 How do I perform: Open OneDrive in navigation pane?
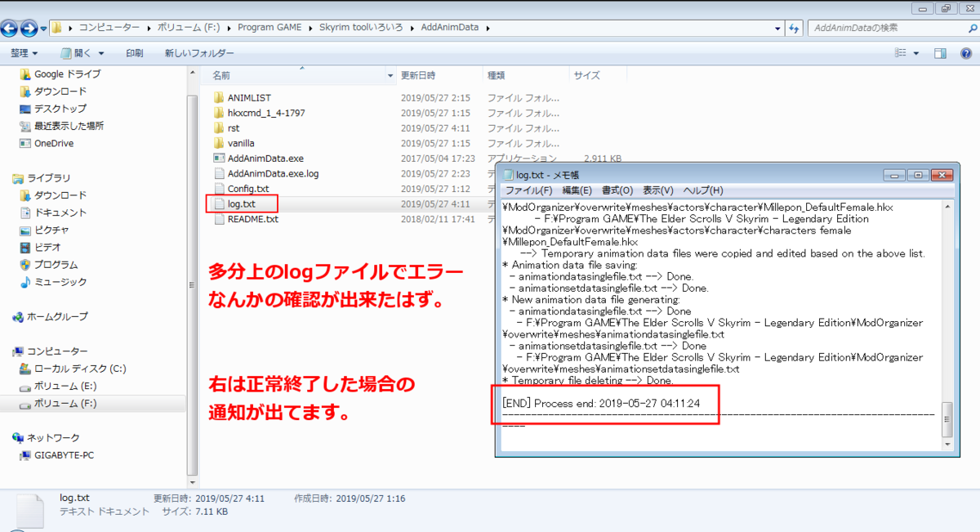pos(46,143)
